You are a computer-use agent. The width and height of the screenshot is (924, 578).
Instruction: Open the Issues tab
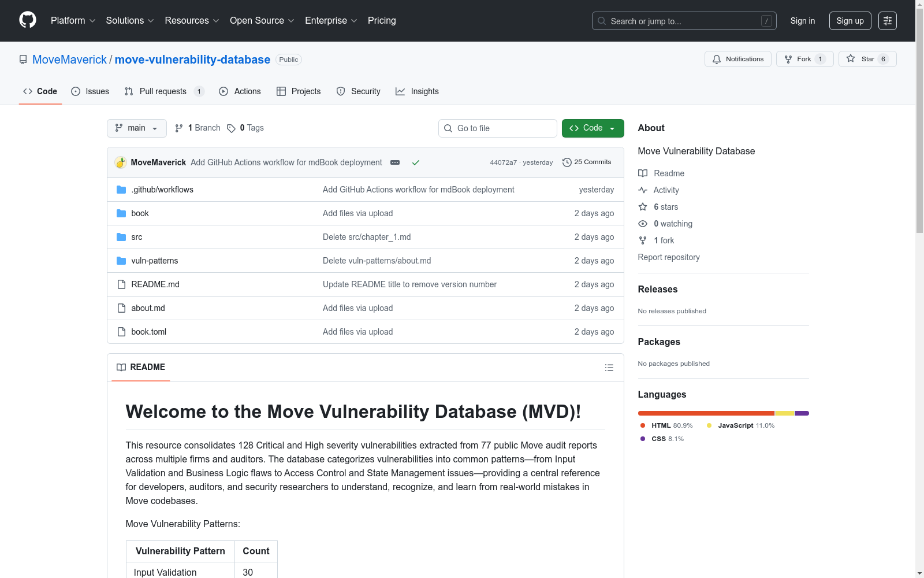click(90, 91)
